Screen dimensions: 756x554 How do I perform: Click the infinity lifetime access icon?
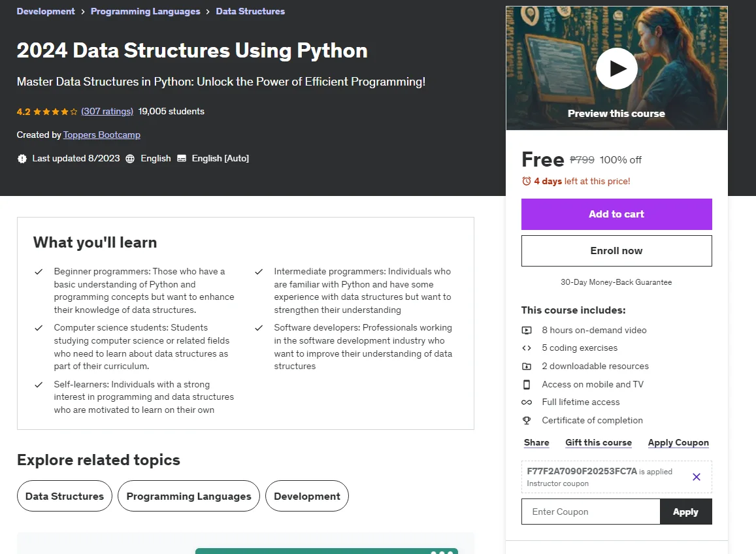point(527,402)
